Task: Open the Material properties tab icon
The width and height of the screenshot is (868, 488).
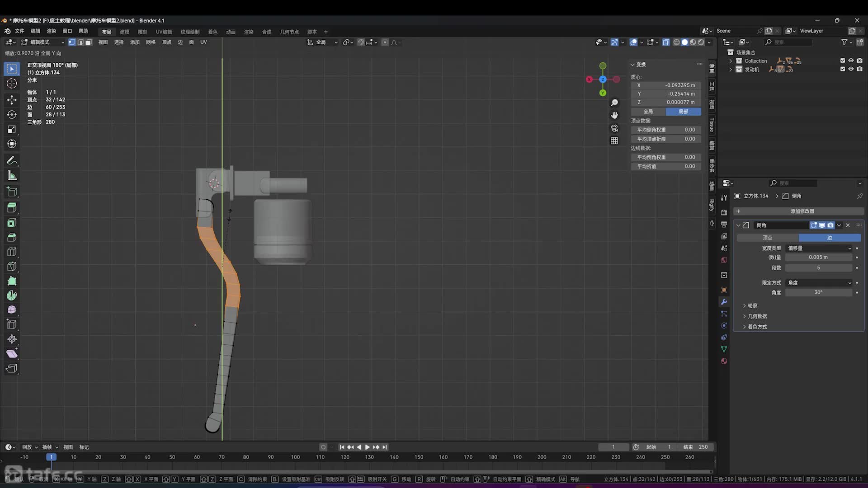Action: point(724,361)
